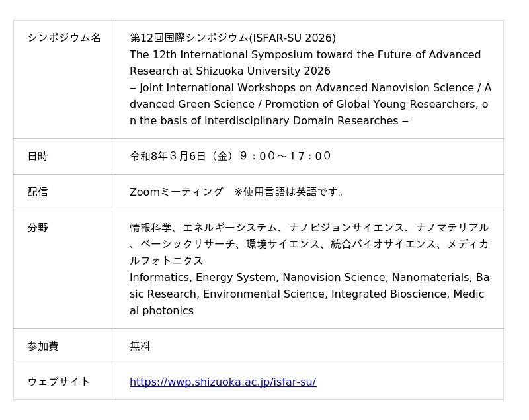The image size is (529, 420).
Task: Click the date 令和8年3月6日（金）
Action: point(182,156)
